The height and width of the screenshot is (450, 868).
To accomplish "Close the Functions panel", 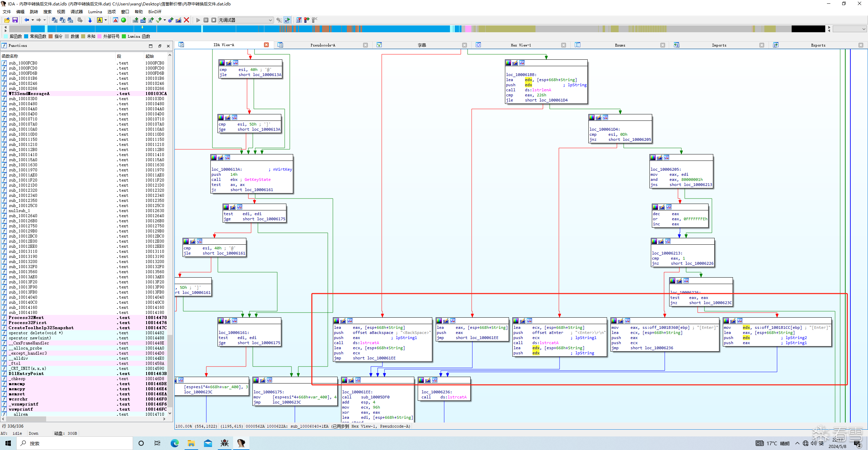I will [x=168, y=46].
